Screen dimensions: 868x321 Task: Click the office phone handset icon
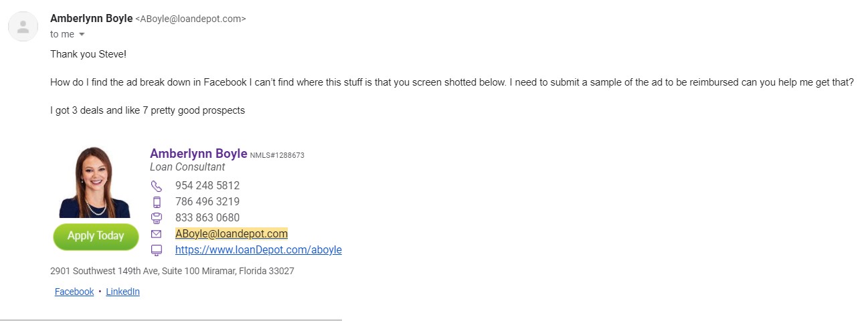157,186
